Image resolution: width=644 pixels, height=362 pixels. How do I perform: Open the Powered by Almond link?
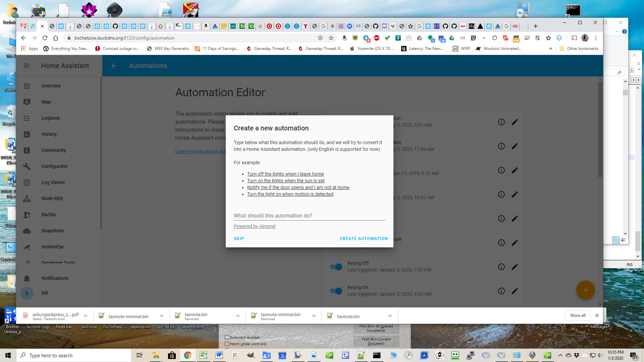pos(255,227)
